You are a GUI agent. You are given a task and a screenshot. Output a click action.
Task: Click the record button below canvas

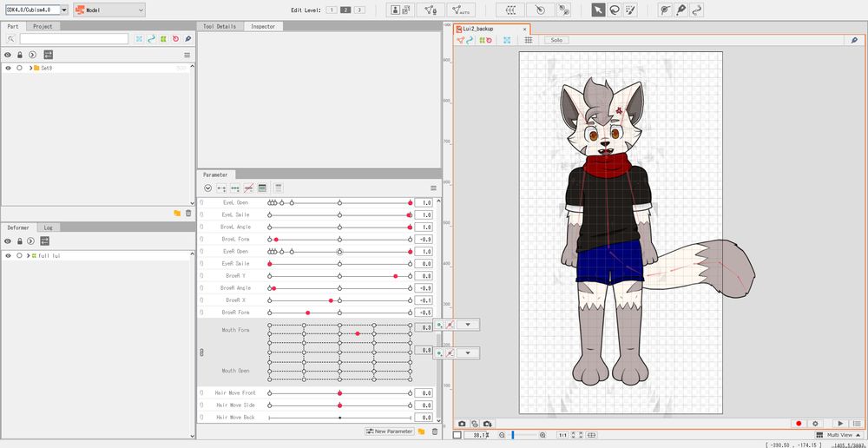pos(799,424)
